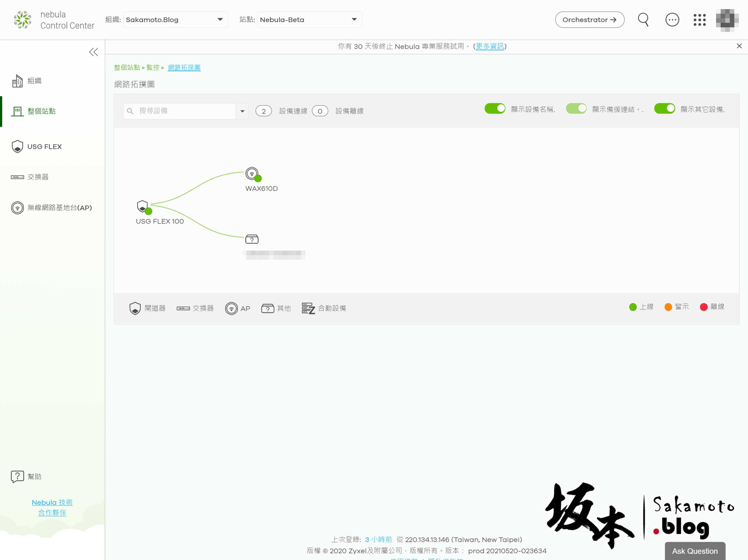
Task: Click the 搜尋設備 search field
Action: click(x=180, y=111)
